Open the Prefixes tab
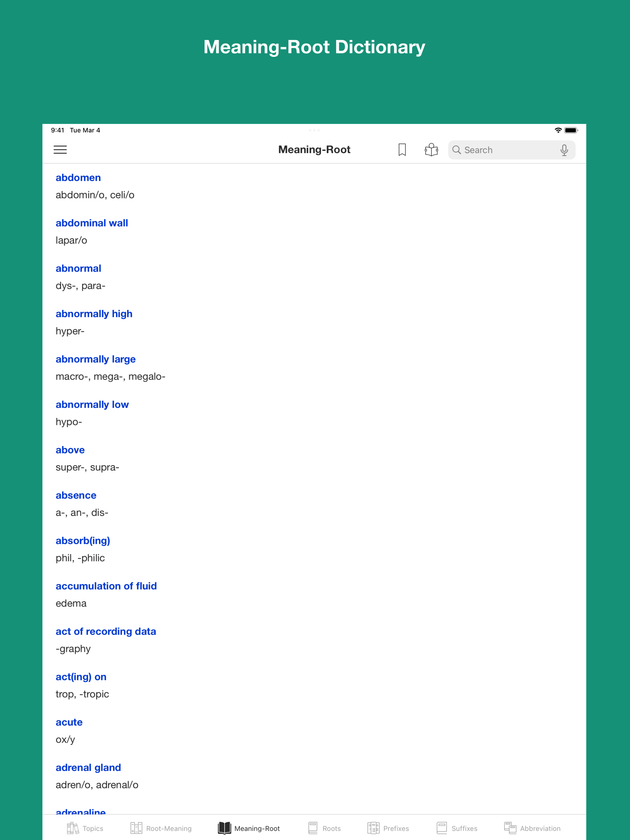This screenshot has height=840, width=630. (x=388, y=828)
